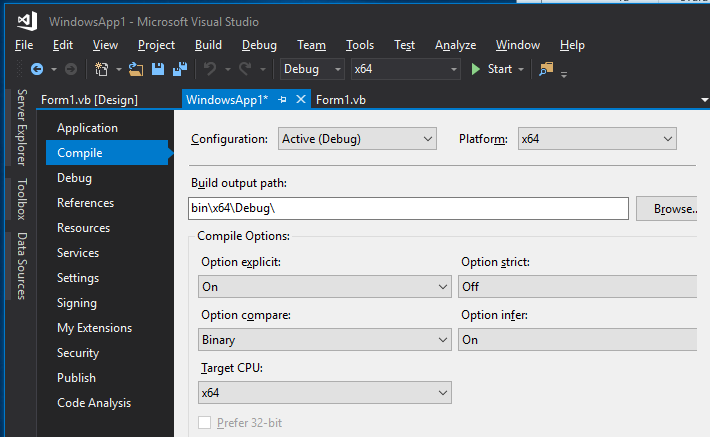Open the Build menu
The image size is (710, 437).
208,45
